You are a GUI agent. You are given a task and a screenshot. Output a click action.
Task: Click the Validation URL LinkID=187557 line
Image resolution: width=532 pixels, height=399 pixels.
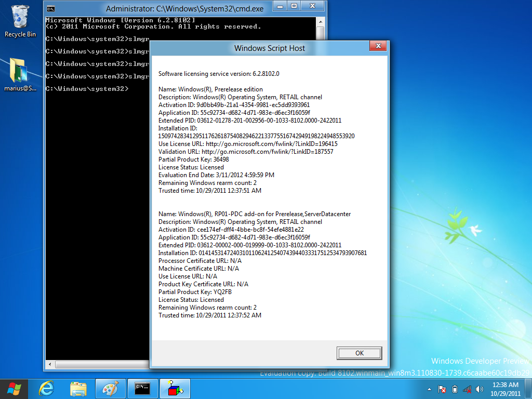(x=246, y=152)
